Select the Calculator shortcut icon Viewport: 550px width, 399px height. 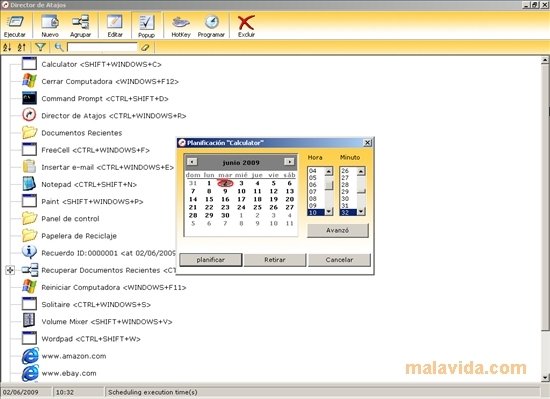click(29, 64)
